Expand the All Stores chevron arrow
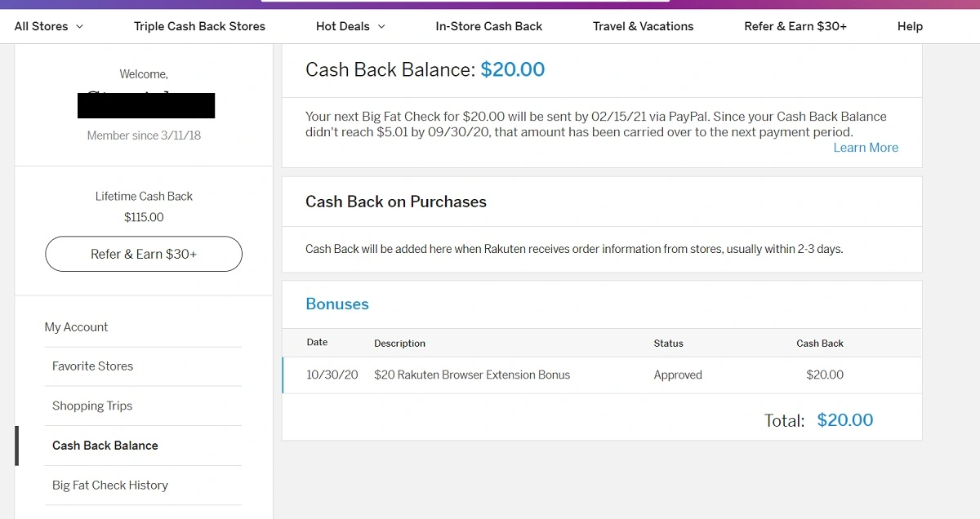This screenshot has height=519, width=980. point(79,26)
